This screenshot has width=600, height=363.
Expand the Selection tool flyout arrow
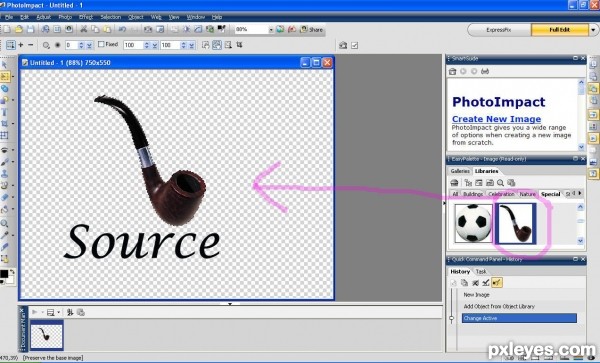[x=12, y=77]
